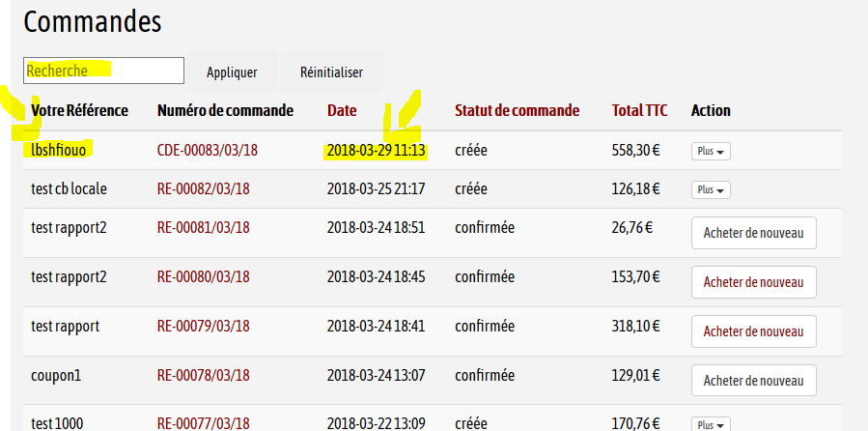Image resolution: width=868 pixels, height=431 pixels.
Task: Click Acheter de nouveau for coupon1
Action: pyautogui.click(x=753, y=381)
